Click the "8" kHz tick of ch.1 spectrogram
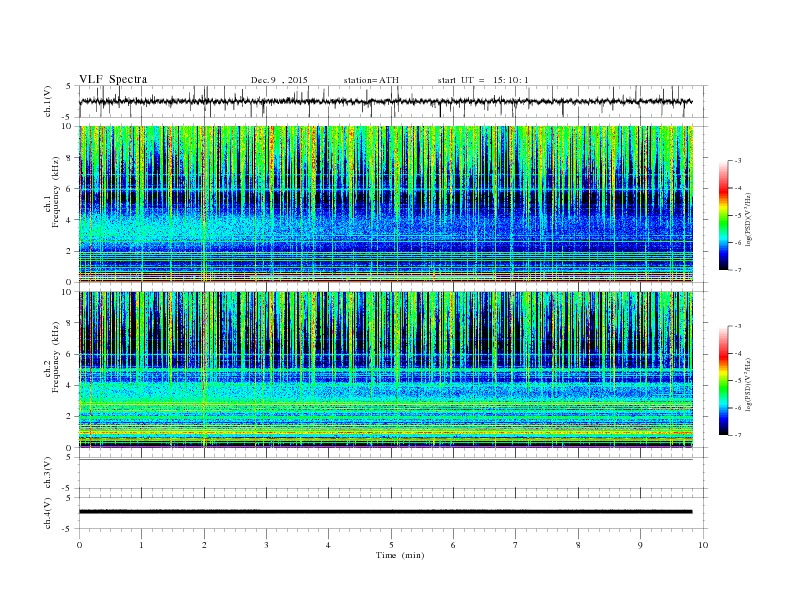The height and width of the screenshot is (612, 792). [x=70, y=158]
